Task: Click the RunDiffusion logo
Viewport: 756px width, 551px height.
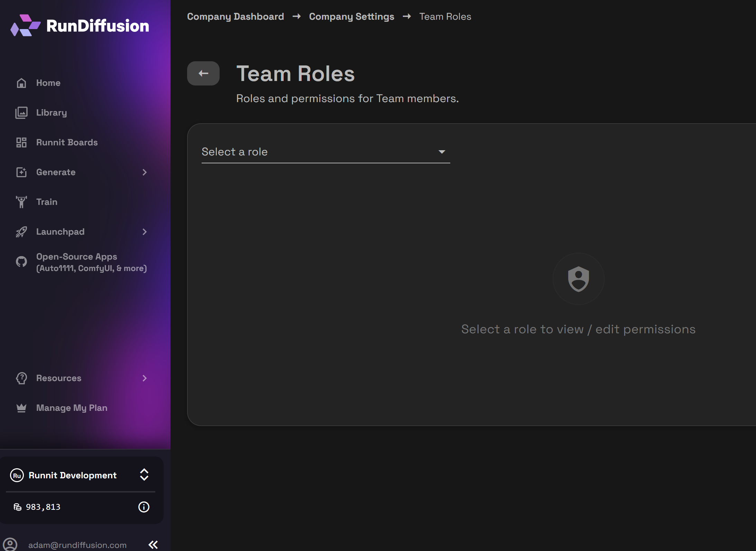Action: point(80,26)
